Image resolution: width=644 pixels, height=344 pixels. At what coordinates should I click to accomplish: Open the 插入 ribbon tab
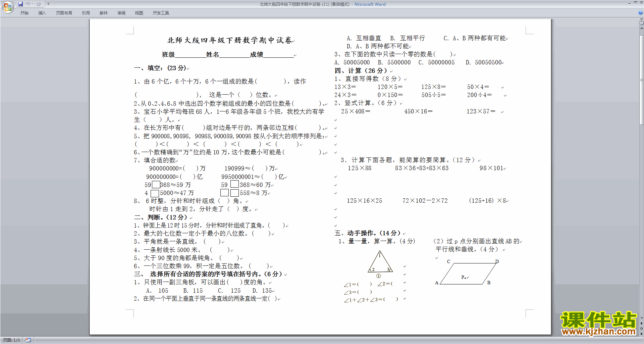pos(42,13)
